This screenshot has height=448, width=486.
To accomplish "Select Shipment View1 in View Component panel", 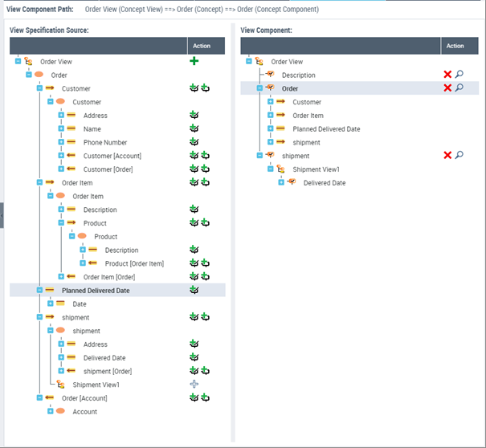I will click(x=316, y=169).
